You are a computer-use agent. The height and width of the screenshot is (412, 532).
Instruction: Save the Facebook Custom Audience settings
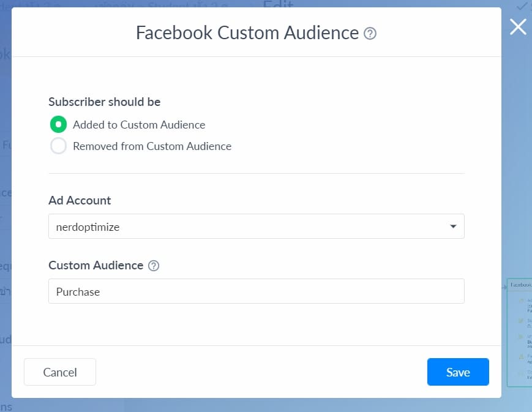[458, 372]
